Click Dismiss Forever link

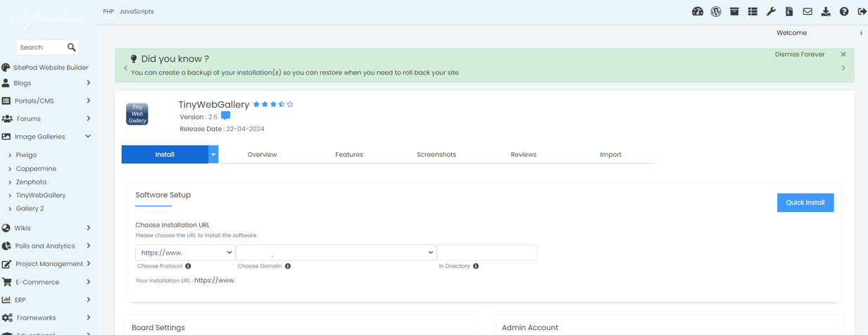click(x=800, y=54)
